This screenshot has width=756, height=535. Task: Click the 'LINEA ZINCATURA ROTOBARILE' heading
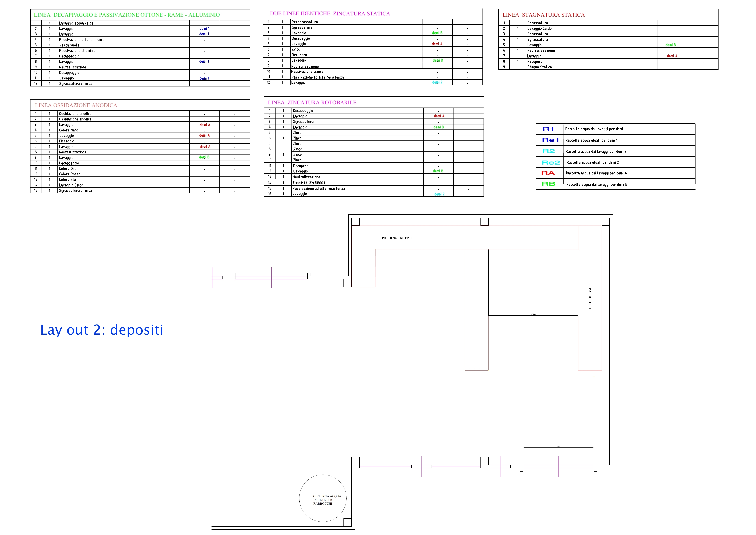(312, 102)
